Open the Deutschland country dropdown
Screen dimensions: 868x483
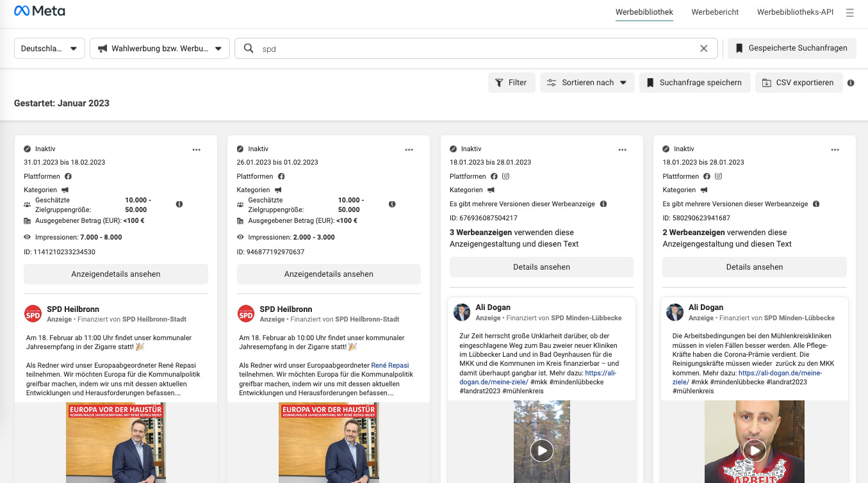pyautogui.click(x=49, y=48)
